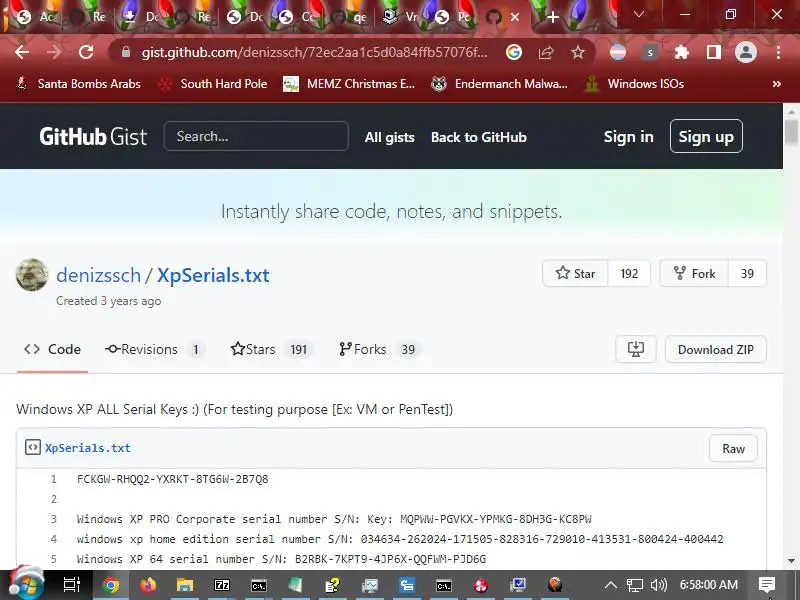This screenshot has width=800, height=600.
Task: Click the key text FCKGW-RHQQ2-YXRKT-8TG6W-2B7Q8
Action: point(172,479)
